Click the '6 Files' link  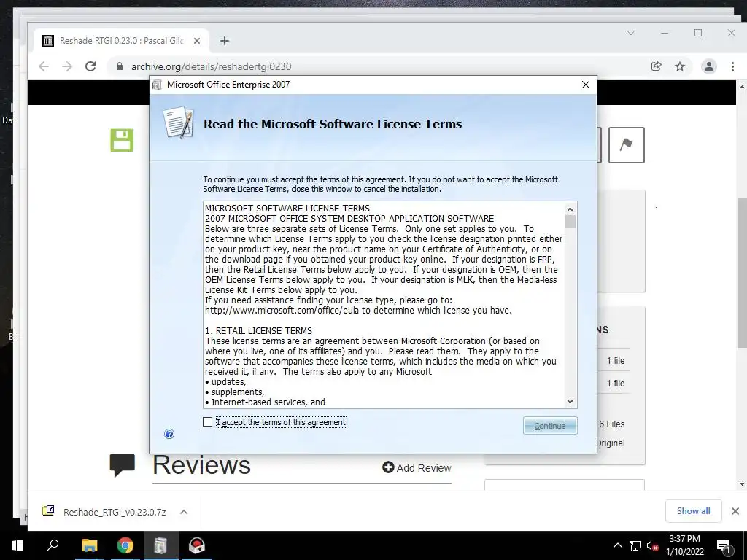coord(612,424)
